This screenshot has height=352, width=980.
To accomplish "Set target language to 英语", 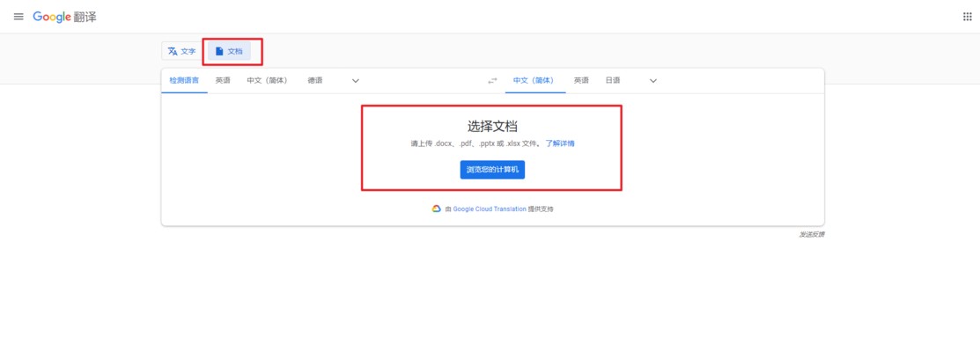I will [x=581, y=81].
